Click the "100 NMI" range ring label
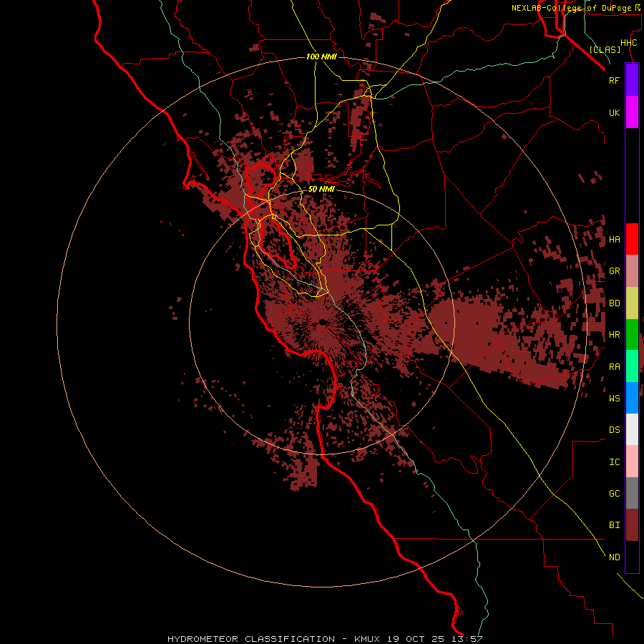The image size is (644, 644). pyautogui.click(x=321, y=57)
